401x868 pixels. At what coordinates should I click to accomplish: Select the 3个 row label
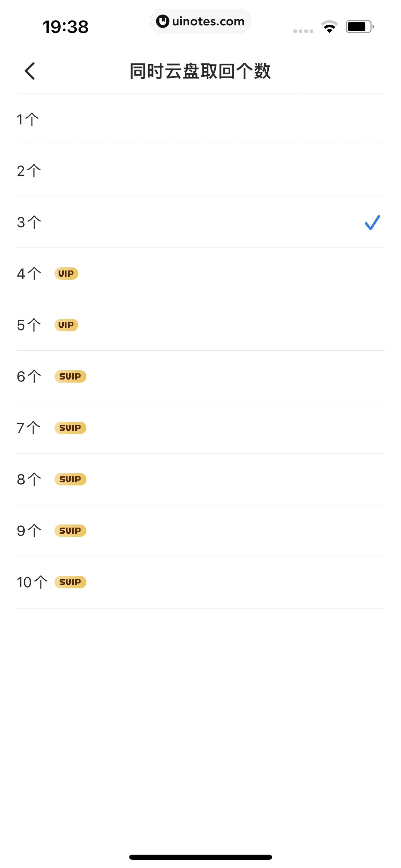(x=29, y=222)
